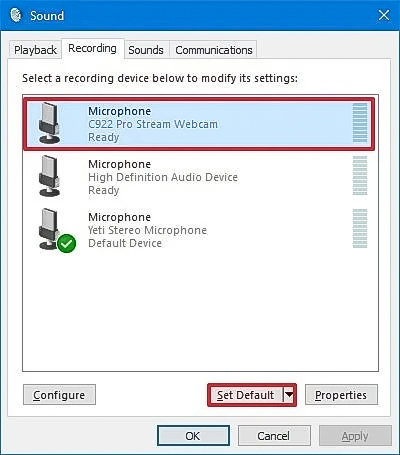Screen dimensions: 400x455
Task: Switch to the Playback tab
Action: click(x=35, y=50)
